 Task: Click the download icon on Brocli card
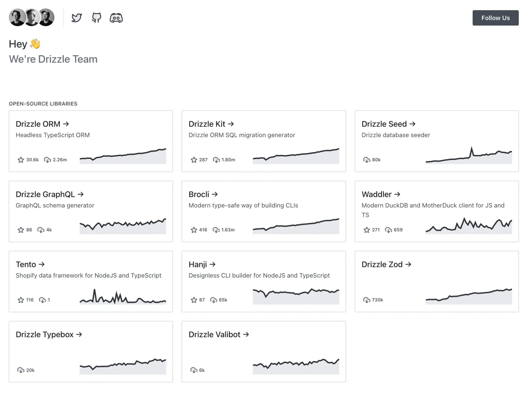216,230
